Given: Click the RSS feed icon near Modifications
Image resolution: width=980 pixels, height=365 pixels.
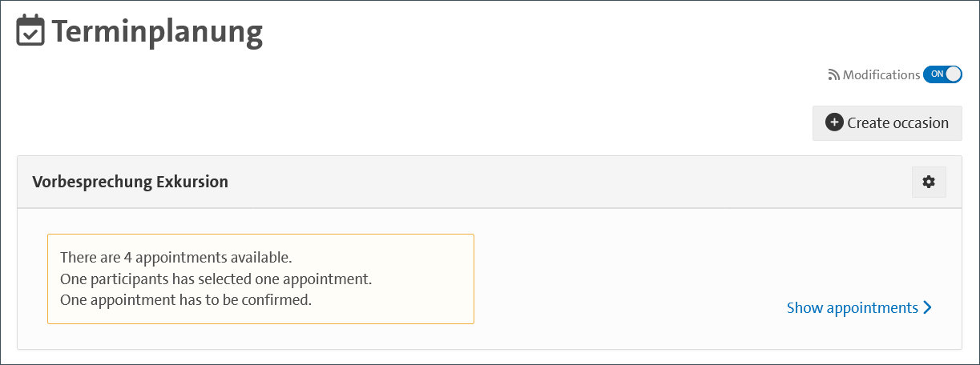Looking at the screenshot, I should click(x=833, y=75).
